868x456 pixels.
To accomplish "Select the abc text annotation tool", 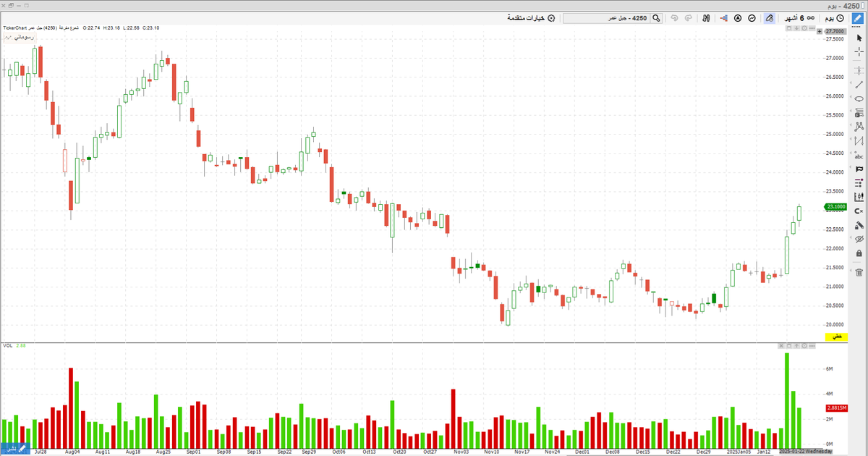I will 859,154.
